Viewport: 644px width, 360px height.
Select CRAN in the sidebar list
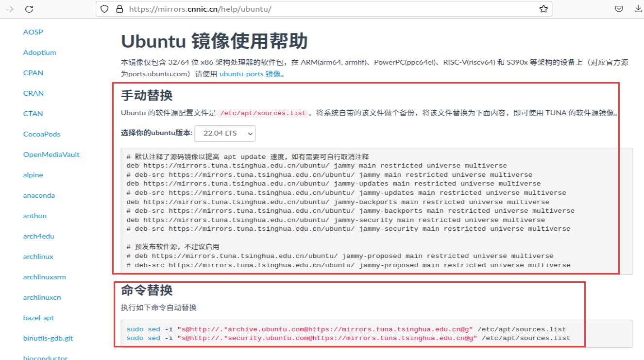tap(34, 93)
